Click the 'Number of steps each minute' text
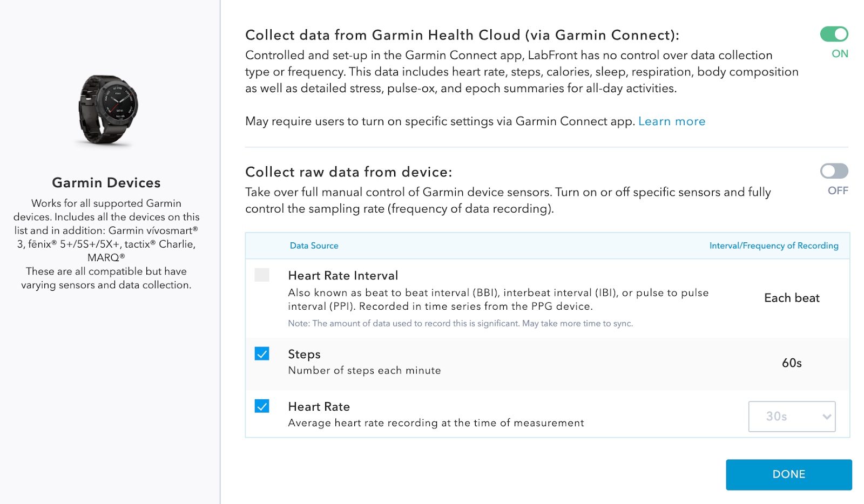Viewport: 864px width, 504px height. [x=364, y=371]
